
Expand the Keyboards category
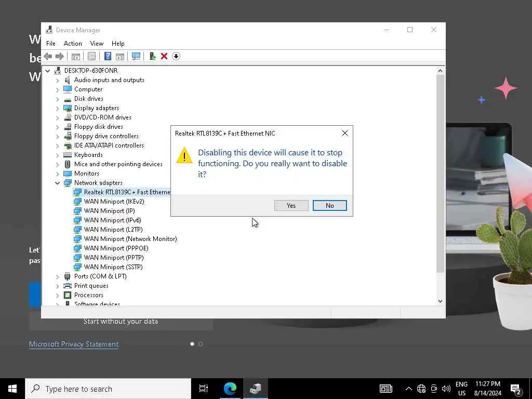pos(57,155)
